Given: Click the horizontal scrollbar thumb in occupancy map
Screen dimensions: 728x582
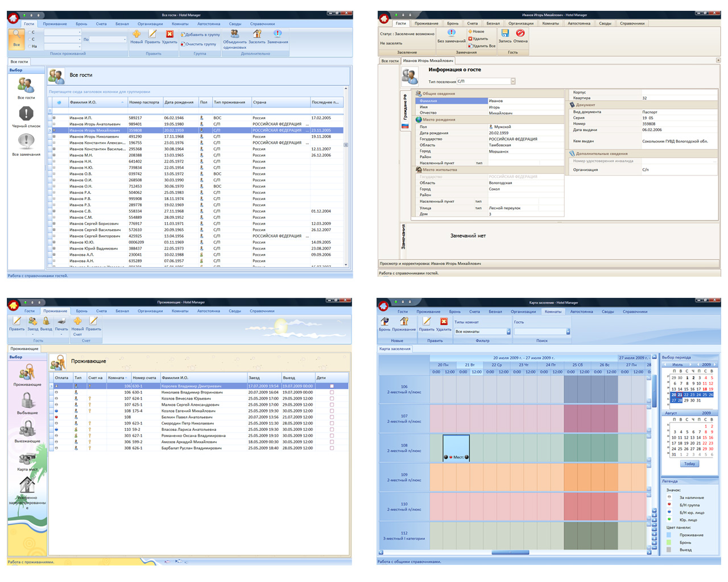Looking at the screenshot, I should click(510, 552).
